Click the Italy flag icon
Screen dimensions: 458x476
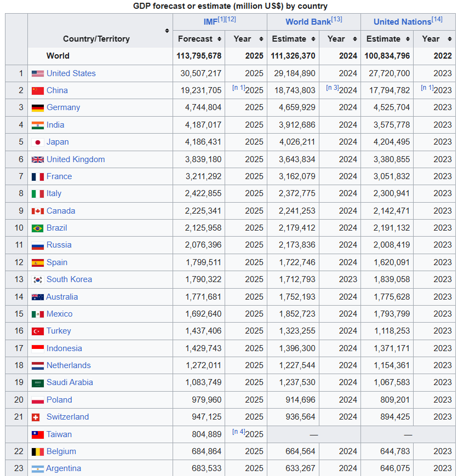pos(38,194)
